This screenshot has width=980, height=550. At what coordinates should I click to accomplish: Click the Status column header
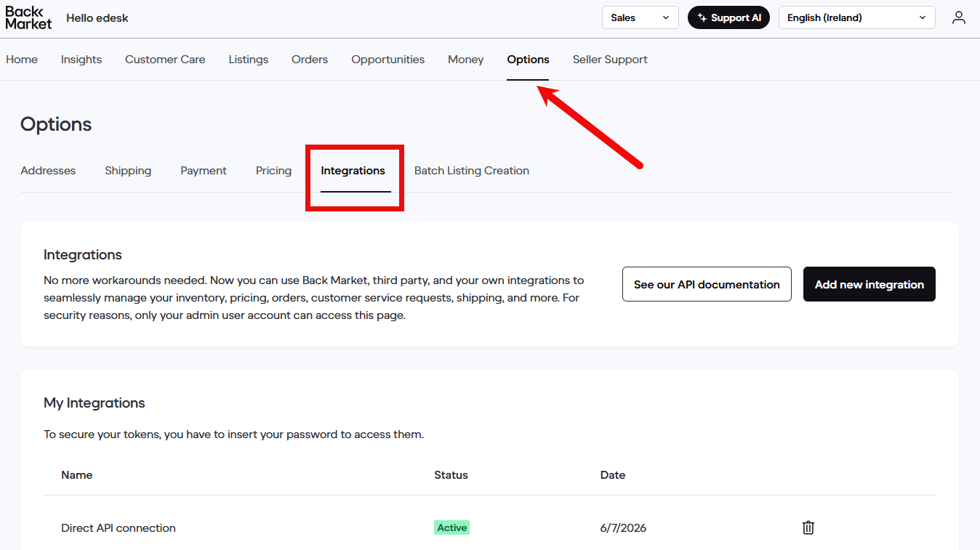(x=451, y=475)
